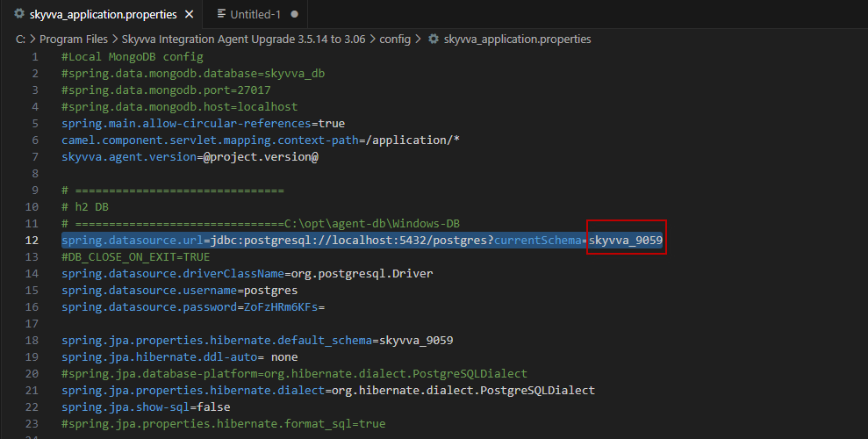Screen dimensions: 868x439
Task: Click the unsaved dot on Untitled-1 tab
Action: tap(294, 15)
